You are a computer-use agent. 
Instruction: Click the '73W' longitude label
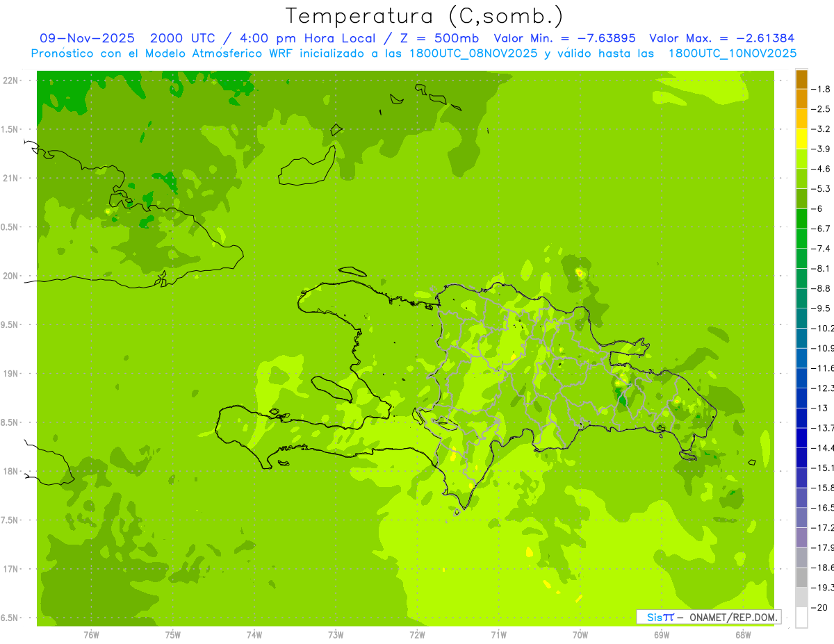pos(336,635)
